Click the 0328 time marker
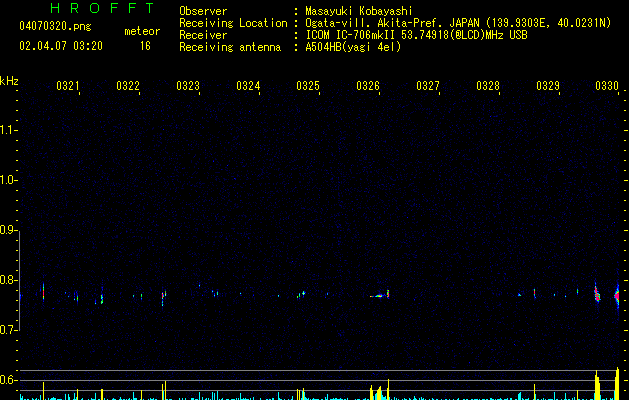The width and height of the screenshot is (629, 400). pos(488,85)
